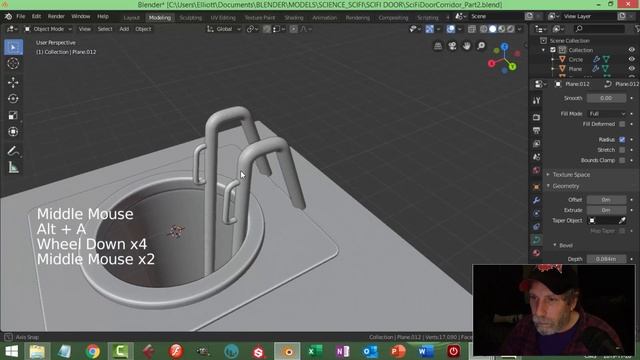Switch to rendered viewport shading
This screenshot has width=640, height=360.
[x=511, y=29]
